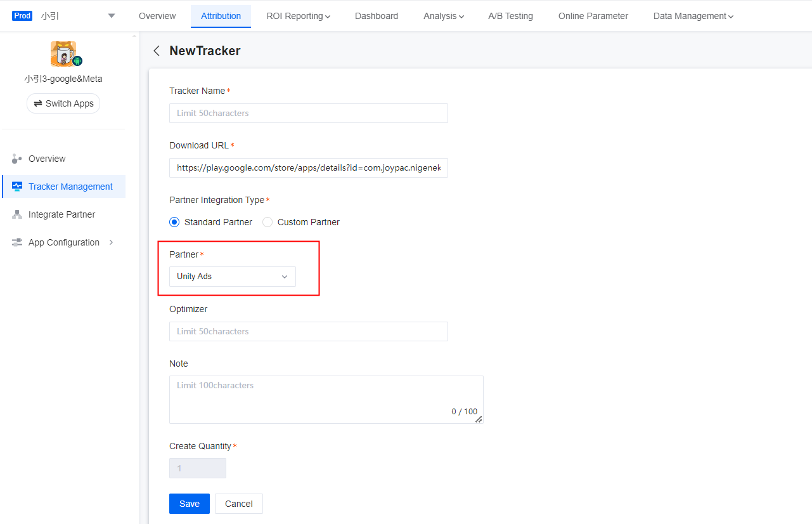Click the Note text area
812x524 pixels.
click(326, 393)
